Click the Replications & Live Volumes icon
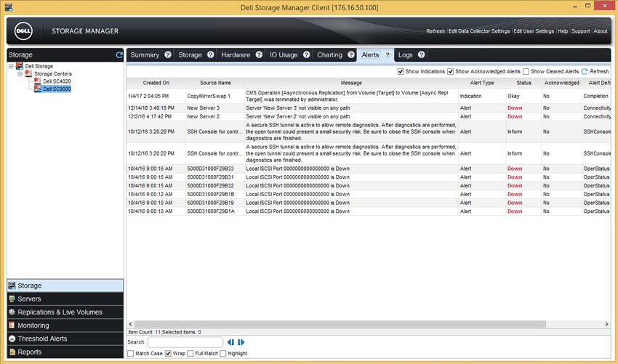Screen dimensions: 618x364 (x=12, y=312)
